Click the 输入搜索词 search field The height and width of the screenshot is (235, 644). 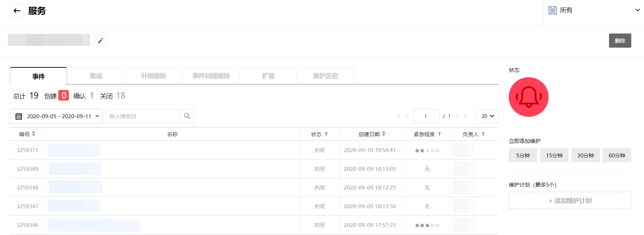[x=143, y=116]
